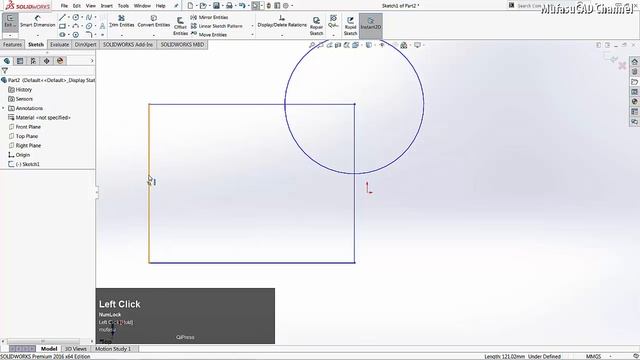640x360 pixels.
Task: Select Front Plane in tree
Action: pyautogui.click(x=24, y=127)
